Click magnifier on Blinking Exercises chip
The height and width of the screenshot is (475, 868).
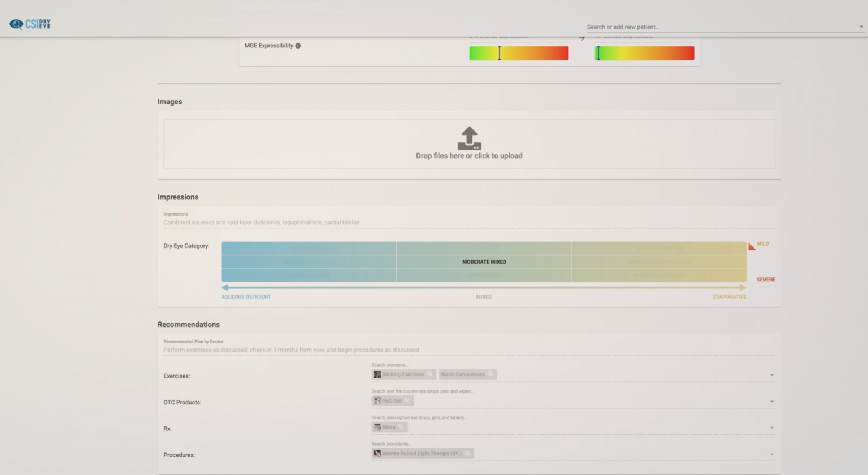click(x=430, y=374)
